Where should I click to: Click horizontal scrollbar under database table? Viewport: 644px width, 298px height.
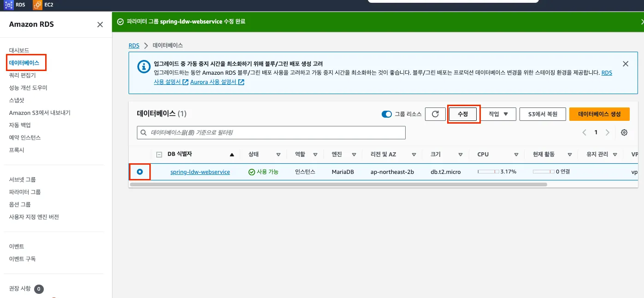[338, 184]
